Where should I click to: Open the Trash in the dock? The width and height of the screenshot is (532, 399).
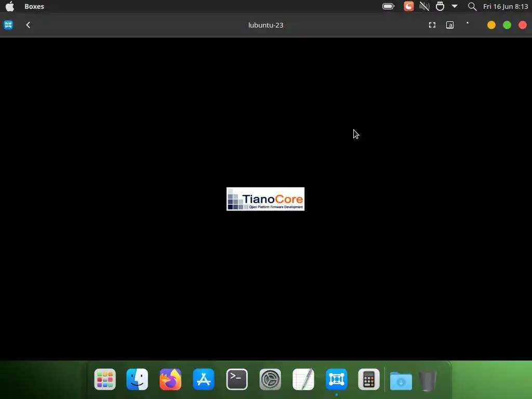(x=428, y=381)
